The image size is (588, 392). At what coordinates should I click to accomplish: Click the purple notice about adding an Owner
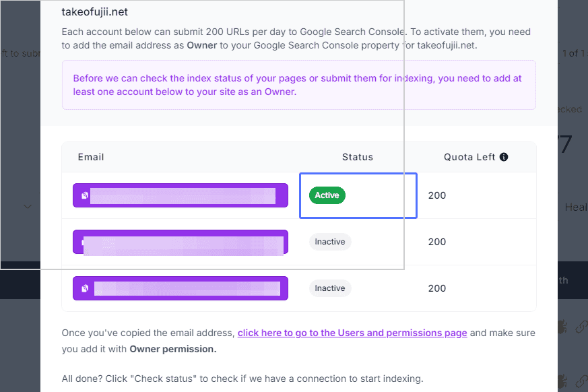(x=299, y=85)
